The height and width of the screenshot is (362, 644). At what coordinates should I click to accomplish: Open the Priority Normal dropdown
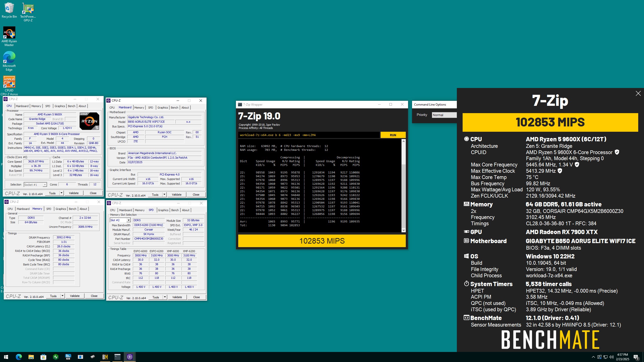(x=444, y=115)
